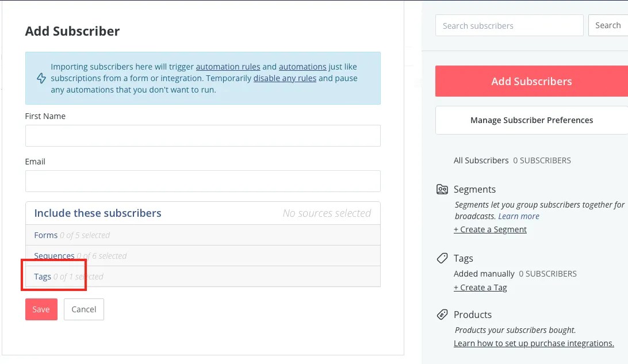Click the First Name input field
Screen dimensions: 628x364
(x=202, y=136)
